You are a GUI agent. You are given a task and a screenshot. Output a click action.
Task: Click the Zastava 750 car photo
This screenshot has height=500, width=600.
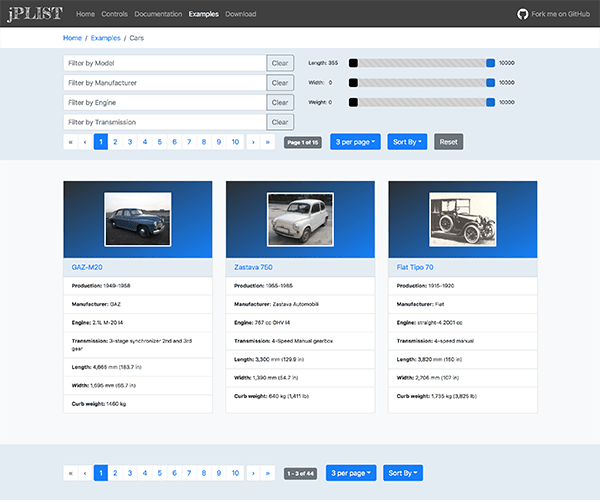[300, 219]
